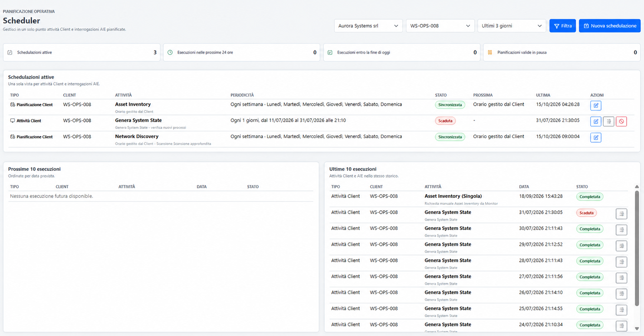Click the scroll-down arrow of Ultime 10 esecuzioni
The image size is (644, 336).
click(x=637, y=329)
